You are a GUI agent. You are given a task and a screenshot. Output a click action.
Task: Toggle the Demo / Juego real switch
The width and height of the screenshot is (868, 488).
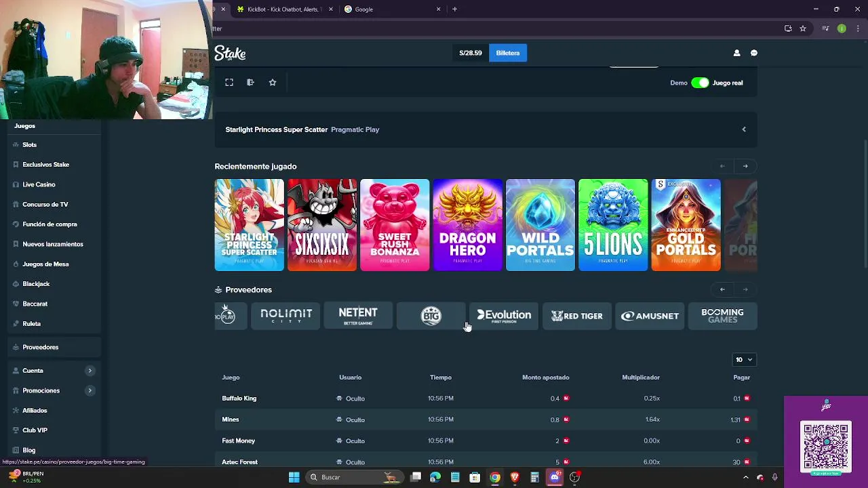click(x=700, y=83)
